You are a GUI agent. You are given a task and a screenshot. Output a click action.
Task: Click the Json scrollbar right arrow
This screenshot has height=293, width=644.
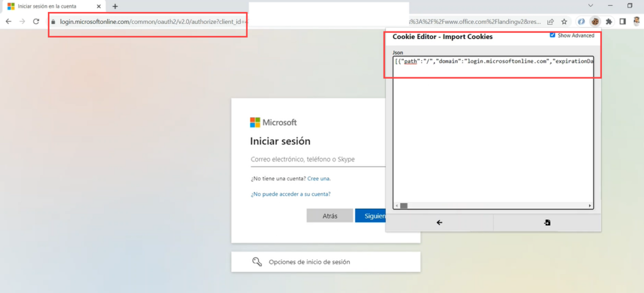pyautogui.click(x=590, y=206)
